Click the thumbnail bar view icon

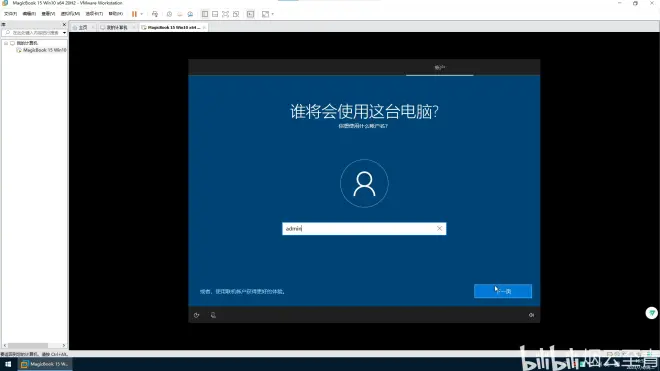[215, 14]
